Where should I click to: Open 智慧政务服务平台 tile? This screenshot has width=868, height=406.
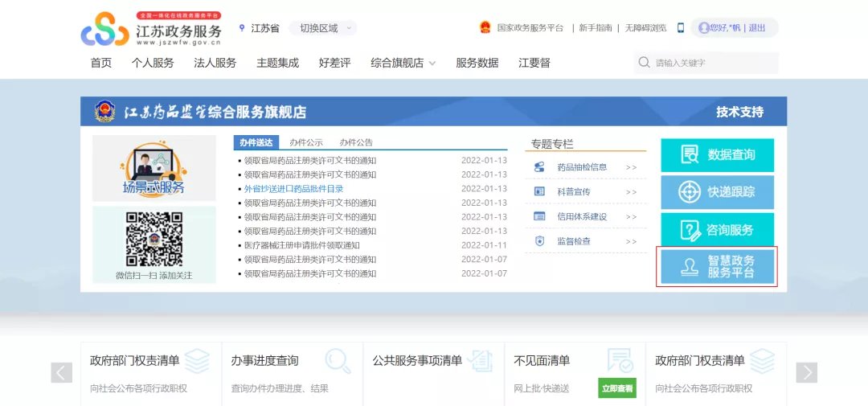click(717, 267)
